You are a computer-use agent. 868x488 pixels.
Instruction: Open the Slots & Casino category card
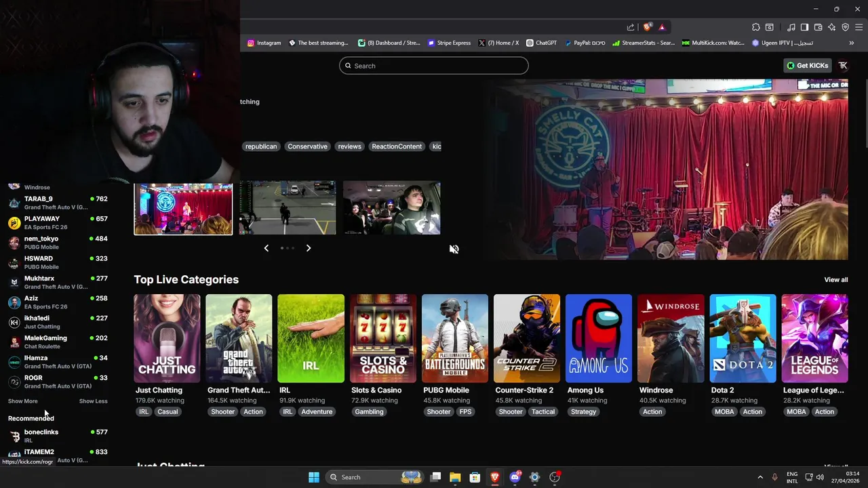[x=383, y=338]
